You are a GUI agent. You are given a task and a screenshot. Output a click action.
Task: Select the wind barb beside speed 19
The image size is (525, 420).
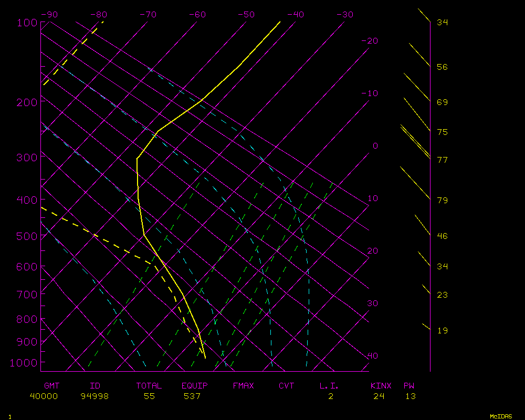pyautogui.click(x=426, y=327)
